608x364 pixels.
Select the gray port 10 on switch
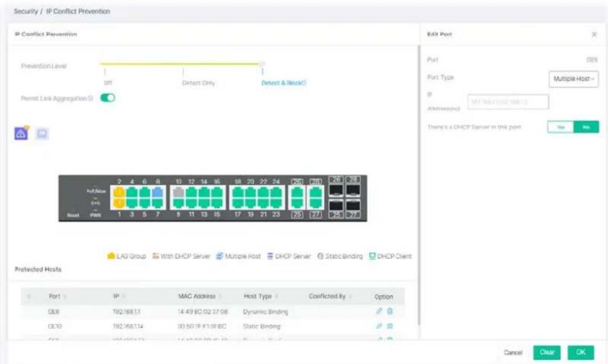[178, 192]
